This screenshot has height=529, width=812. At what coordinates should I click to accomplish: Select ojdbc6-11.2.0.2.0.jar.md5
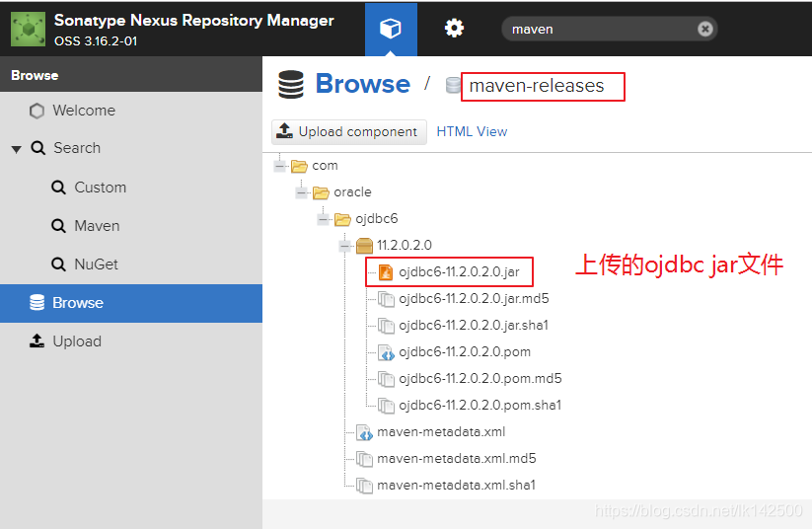pyautogui.click(x=474, y=299)
